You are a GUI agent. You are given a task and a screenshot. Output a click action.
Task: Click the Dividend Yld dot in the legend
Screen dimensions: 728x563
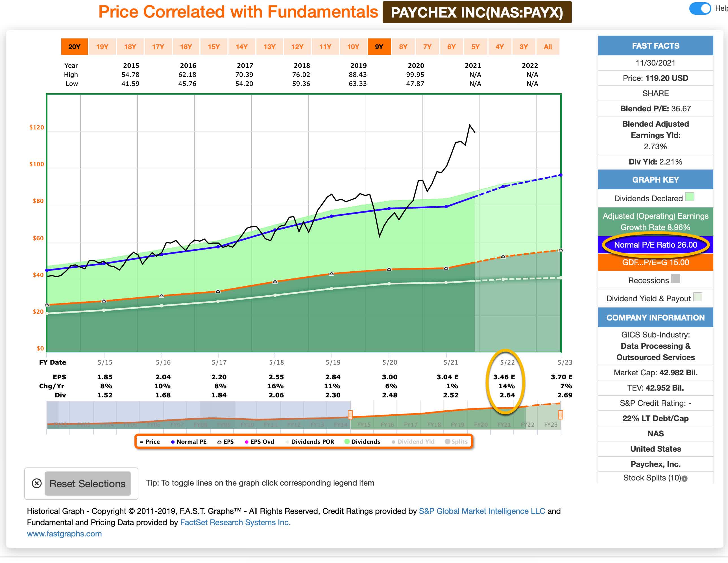[393, 441]
